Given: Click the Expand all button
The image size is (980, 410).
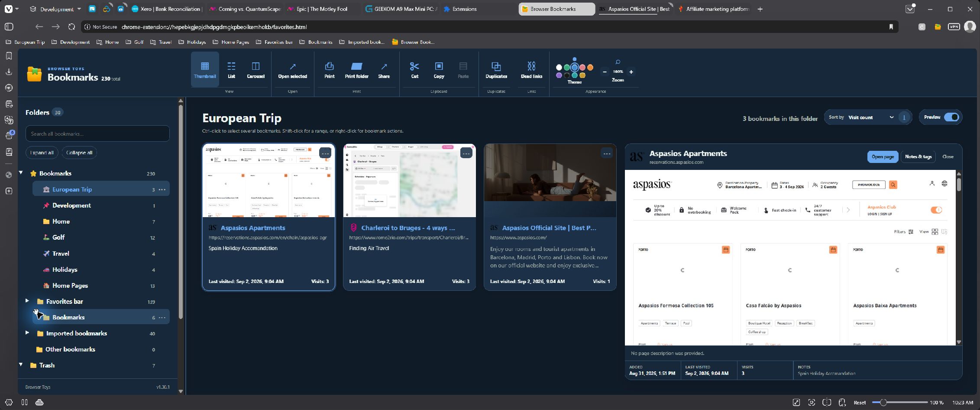Looking at the screenshot, I should (42, 153).
